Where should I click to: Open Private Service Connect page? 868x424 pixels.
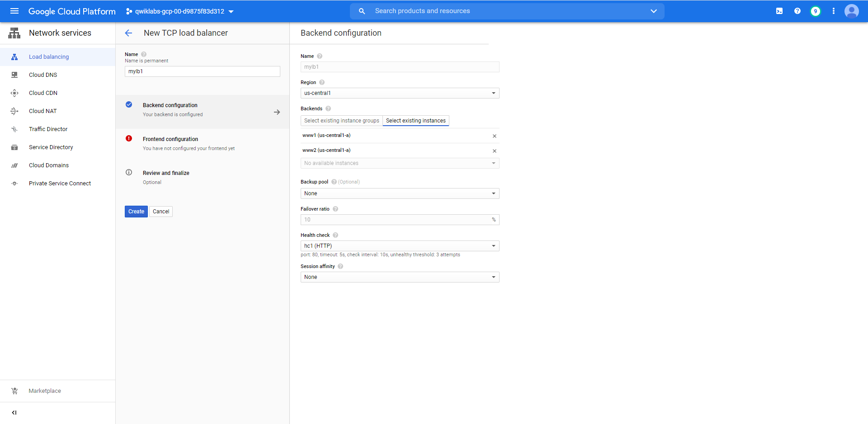pyautogui.click(x=60, y=184)
